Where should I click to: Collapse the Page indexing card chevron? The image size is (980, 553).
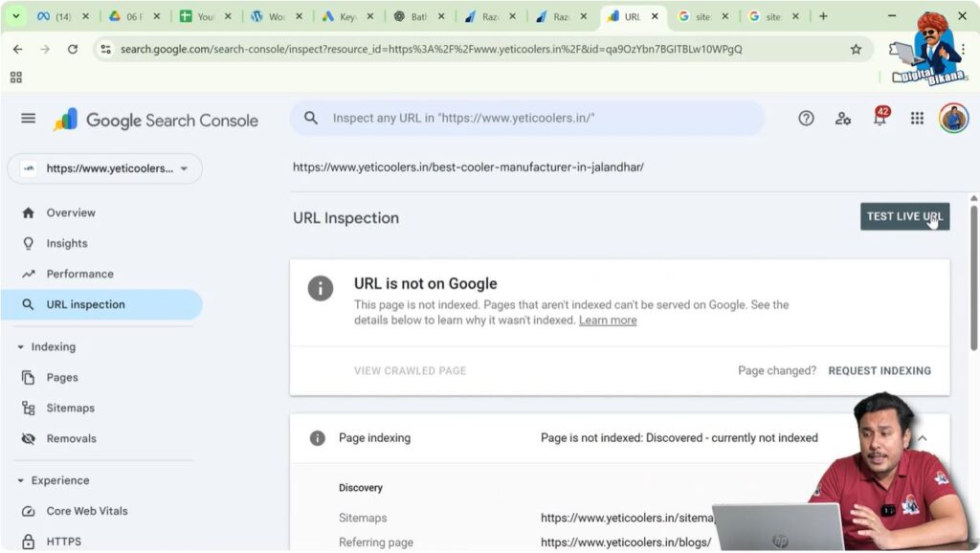coord(923,438)
